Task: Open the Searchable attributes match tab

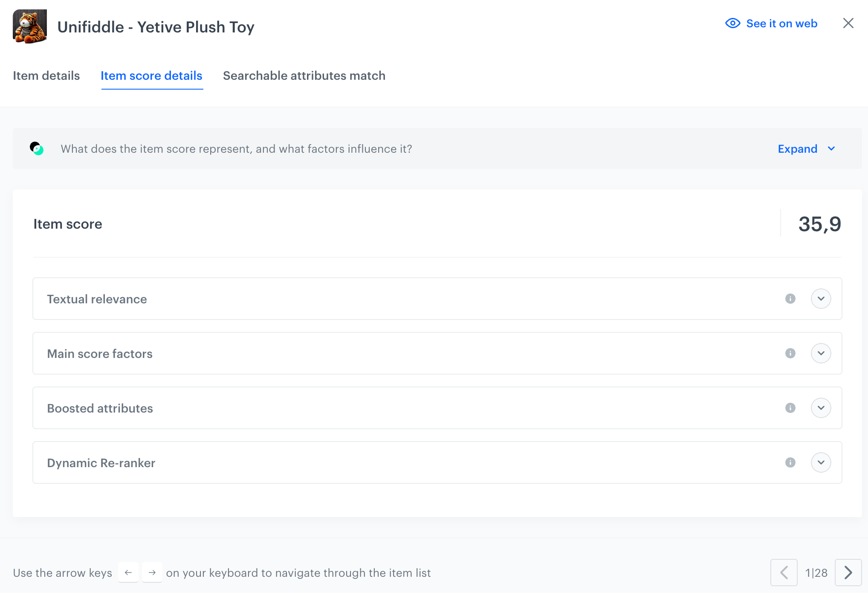Action: pos(304,76)
